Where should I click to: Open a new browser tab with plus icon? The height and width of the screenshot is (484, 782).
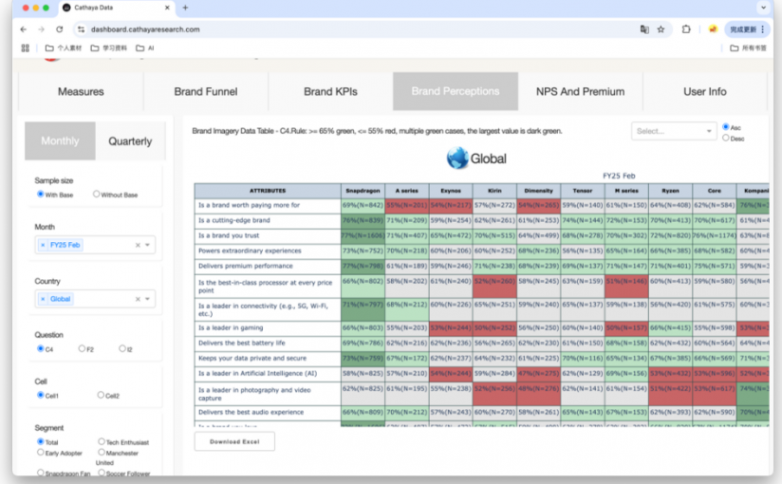coord(185,8)
